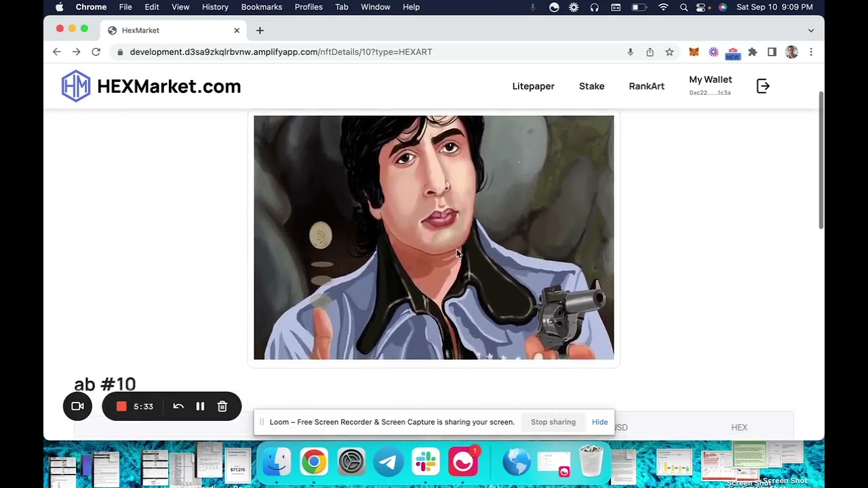Restart the Loom recording
This screenshot has height=488, width=868.
coord(178,406)
